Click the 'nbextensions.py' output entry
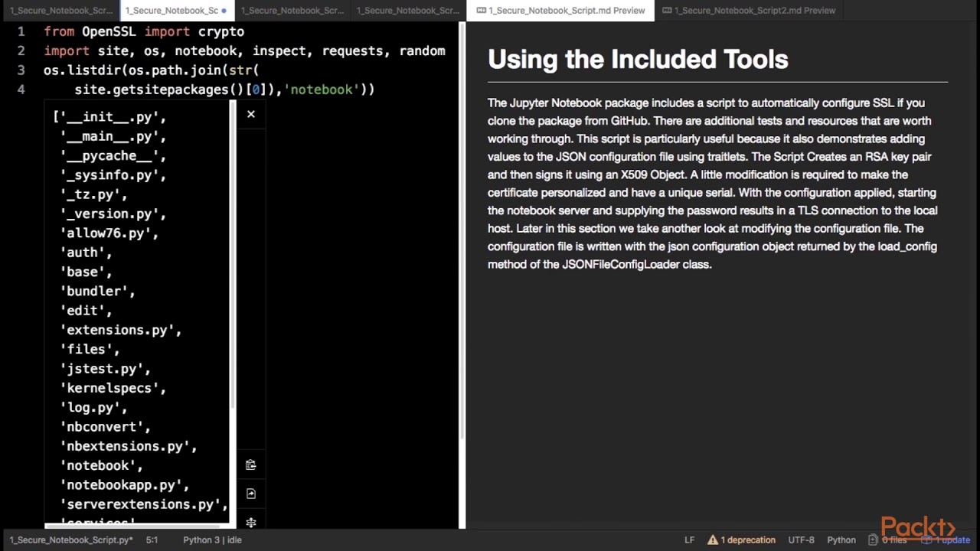This screenshot has height=551, width=980. (129, 446)
